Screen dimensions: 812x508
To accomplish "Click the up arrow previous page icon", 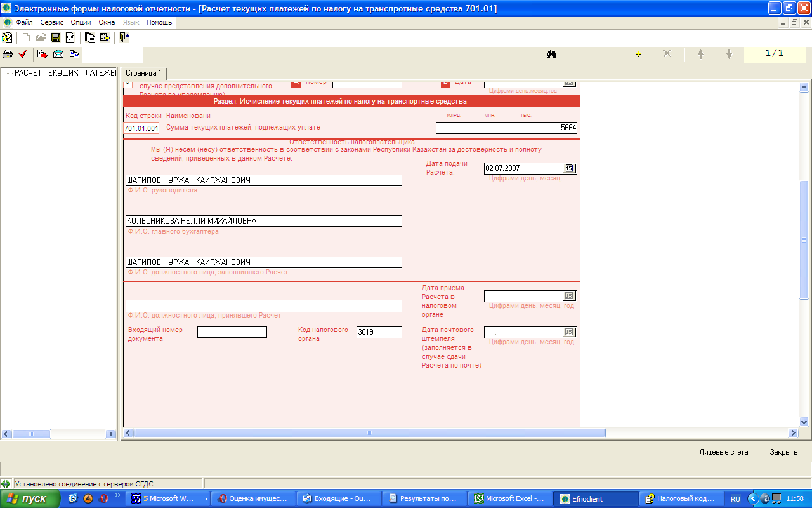I will tap(700, 54).
